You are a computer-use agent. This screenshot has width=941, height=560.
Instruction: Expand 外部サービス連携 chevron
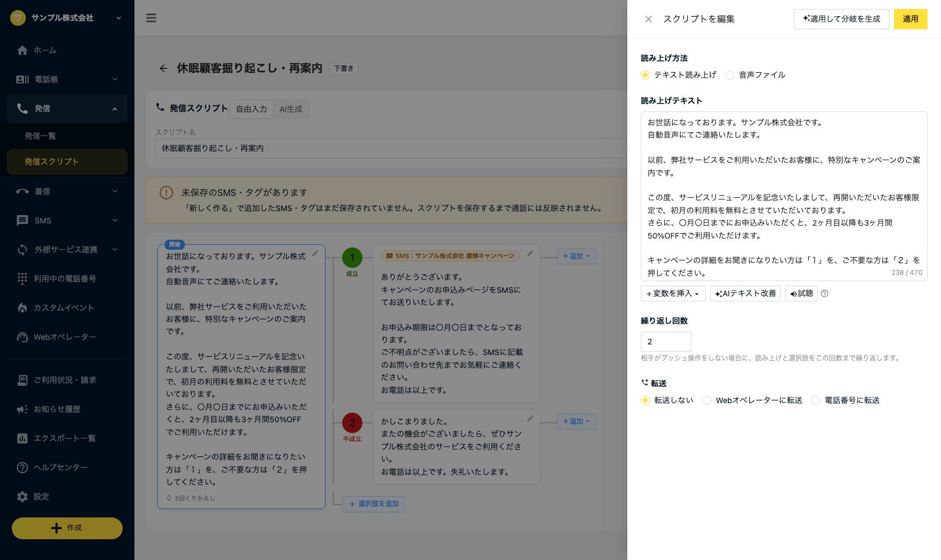[x=115, y=250]
